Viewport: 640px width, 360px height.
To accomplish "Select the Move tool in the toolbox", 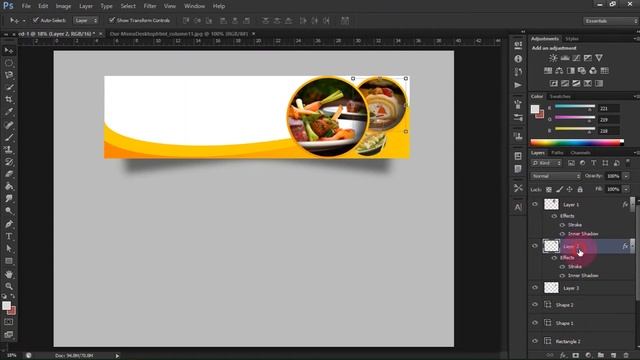I will [x=9, y=51].
